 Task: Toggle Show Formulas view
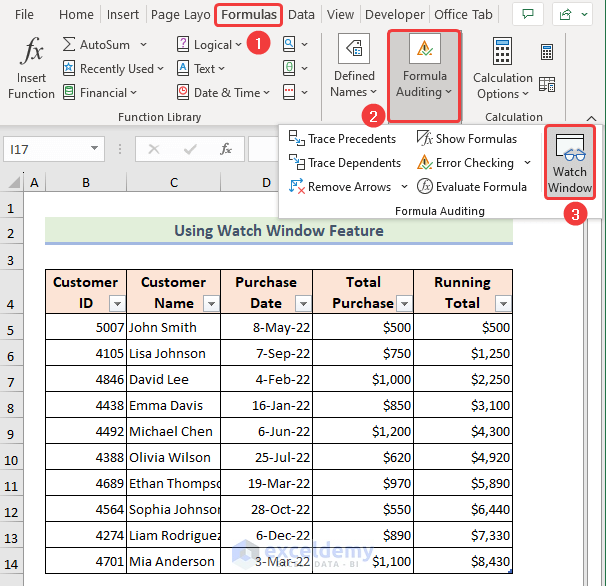click(x=466, y=139)
